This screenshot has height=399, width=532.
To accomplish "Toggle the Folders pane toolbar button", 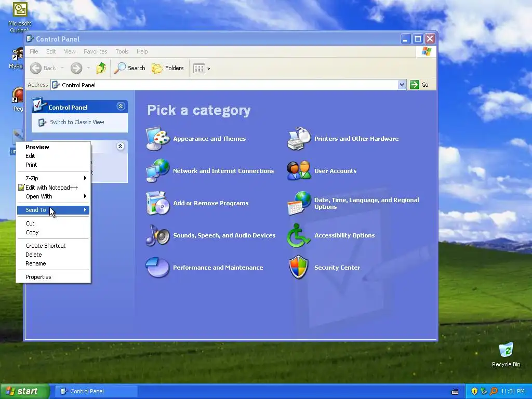I will [168, 68].
